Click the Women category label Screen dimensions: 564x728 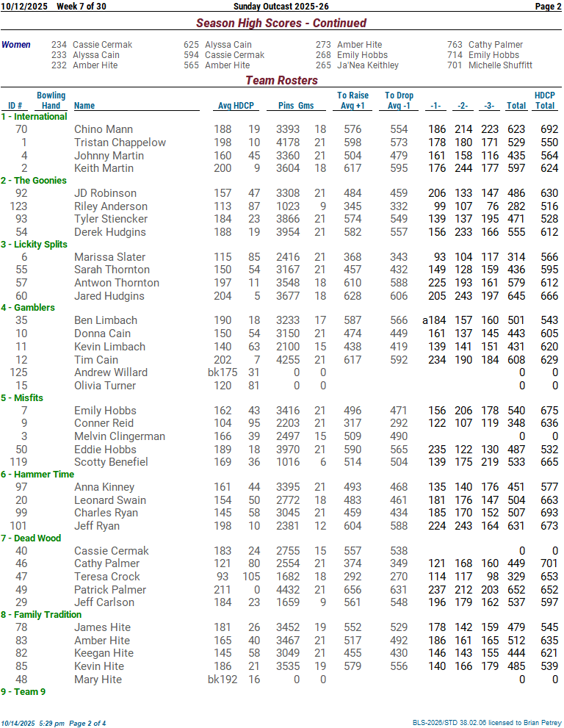(16, 45)
